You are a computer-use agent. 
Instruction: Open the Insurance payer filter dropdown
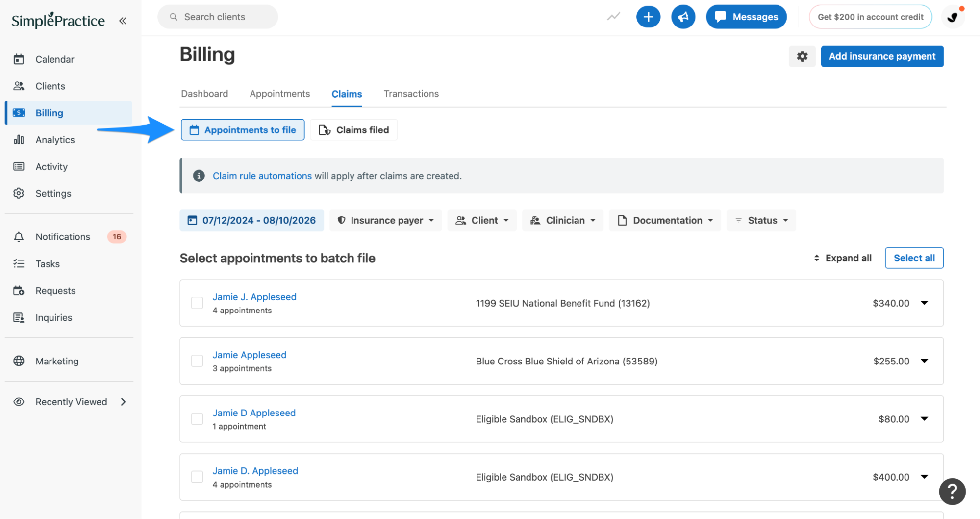point(386,220)
